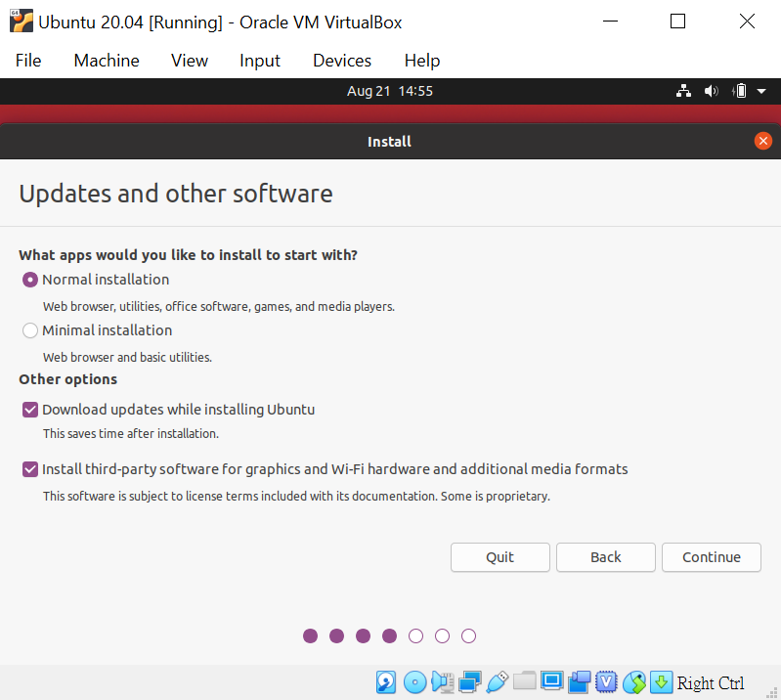Toggle Download updates while installing Ubuntu
The height and width of the screenshot is (700, 781).
pos(30,410)
